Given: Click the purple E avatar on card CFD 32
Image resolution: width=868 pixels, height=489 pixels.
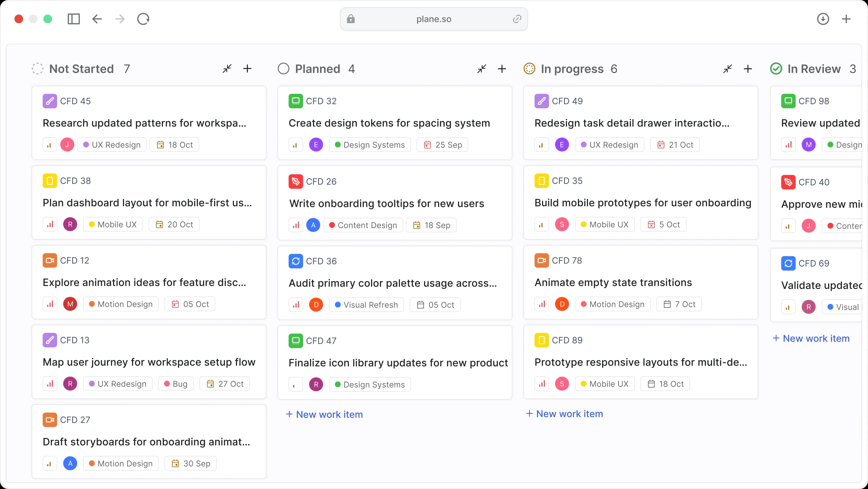Looking at the screenshot, I should click(316, 144).
